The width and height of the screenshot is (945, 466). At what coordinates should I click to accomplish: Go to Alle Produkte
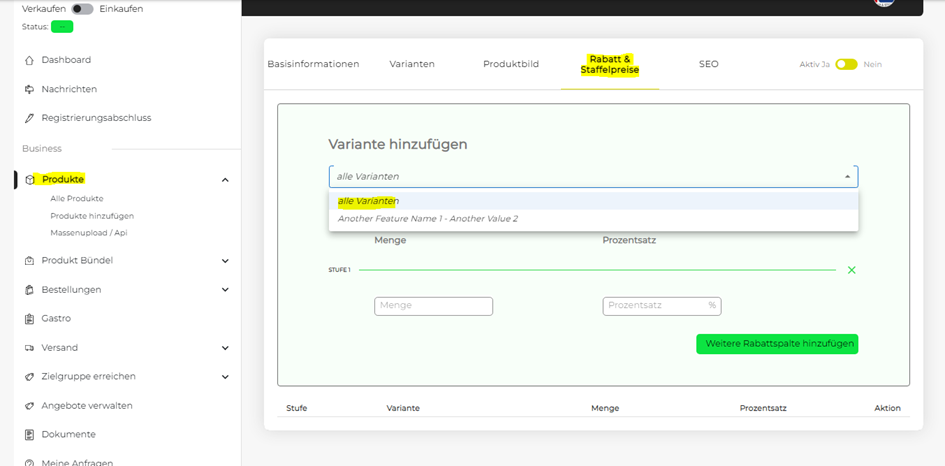pyautogui.click(x=77, y=198)
